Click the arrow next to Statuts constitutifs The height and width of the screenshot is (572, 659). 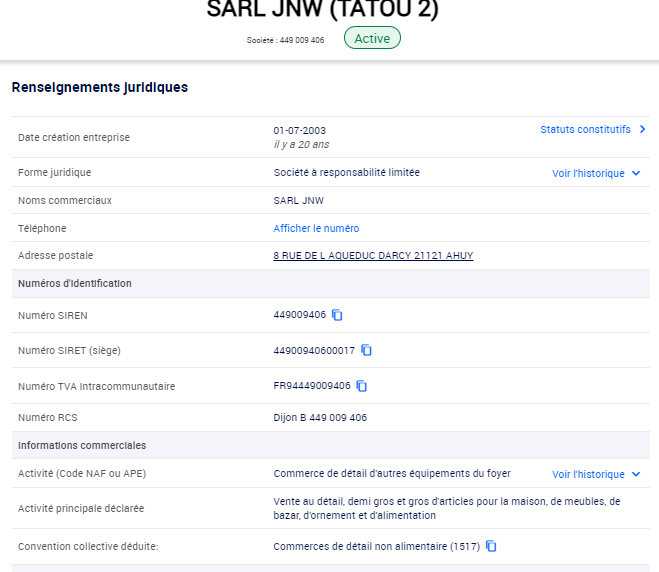click(643, 129)
